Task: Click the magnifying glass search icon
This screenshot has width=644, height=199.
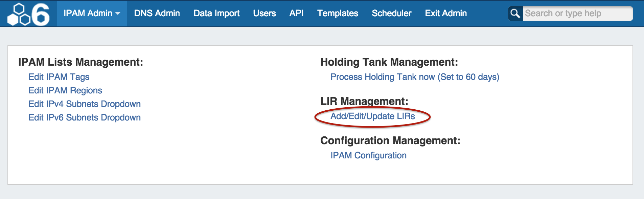Action: pyautogui.click(x=515, y=14)
